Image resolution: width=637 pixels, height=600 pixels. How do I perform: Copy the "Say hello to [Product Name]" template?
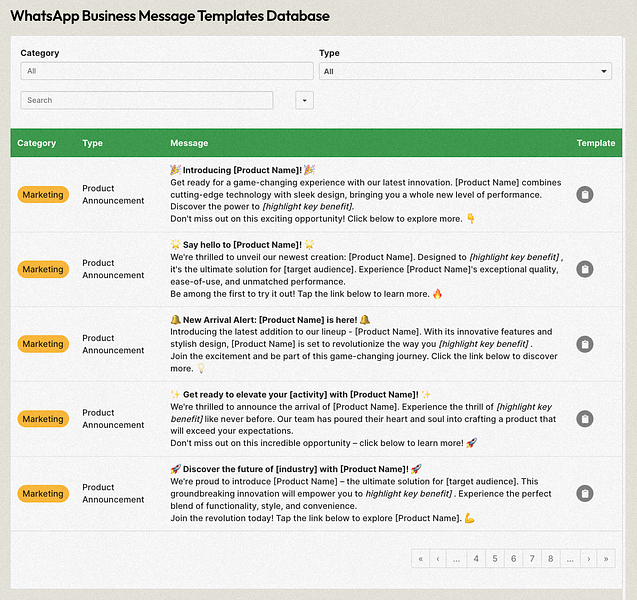pyautogui.click(x=585, y=269)
